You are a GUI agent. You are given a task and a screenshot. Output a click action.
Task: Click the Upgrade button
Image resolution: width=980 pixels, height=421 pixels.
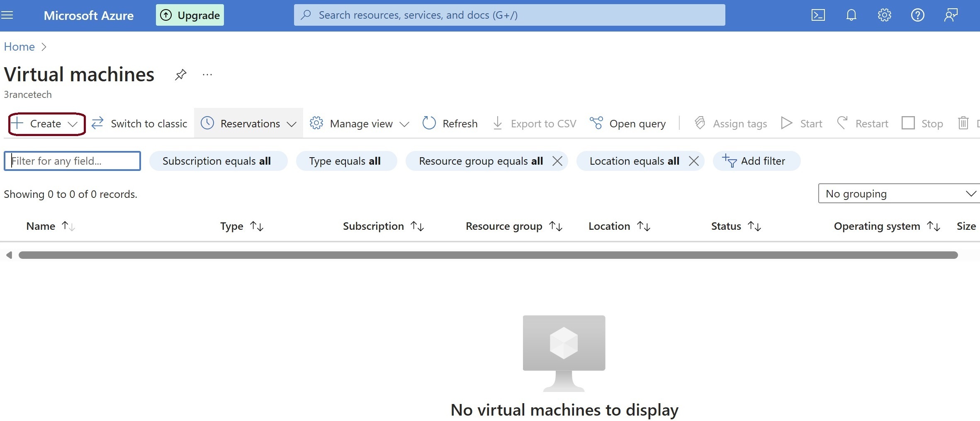pyautogui.click(x=190, y=15)
